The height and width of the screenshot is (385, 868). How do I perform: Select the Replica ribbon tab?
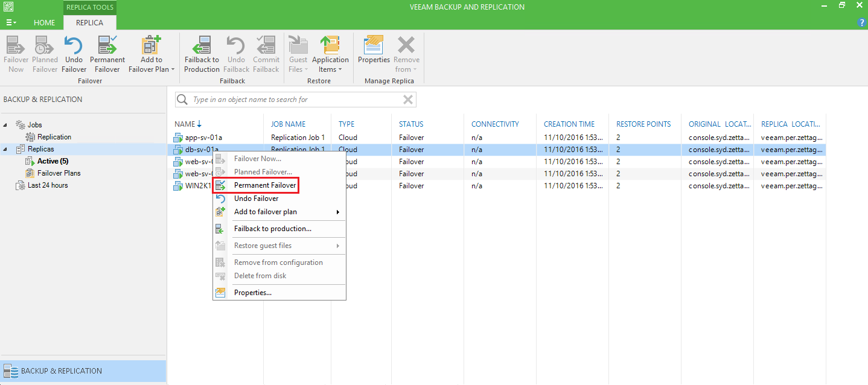pyautogui.click(x=89, y=23)
